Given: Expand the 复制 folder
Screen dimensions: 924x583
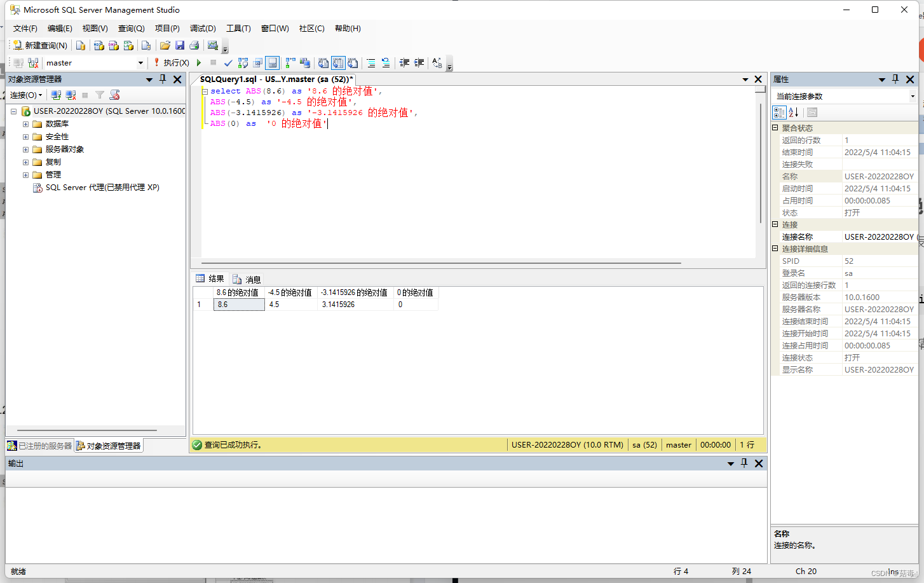Looking at the screenshot, I should (x=25, y=162).
